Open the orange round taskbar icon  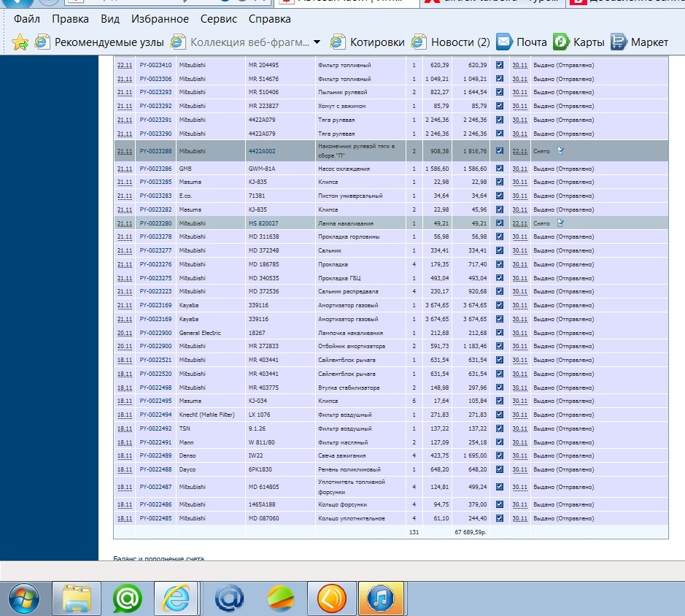(332, 598)
